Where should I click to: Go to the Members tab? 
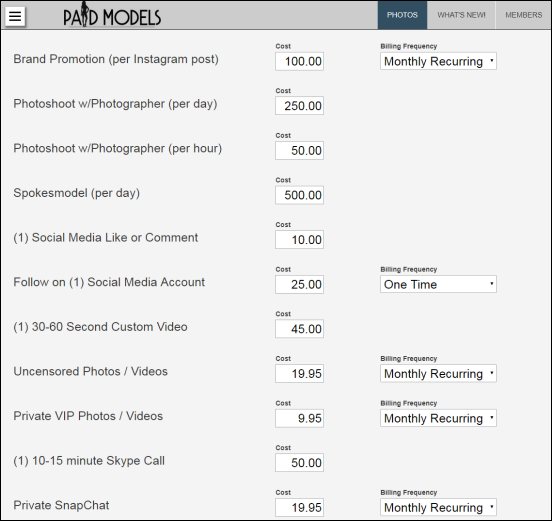[x=523, y=15]
